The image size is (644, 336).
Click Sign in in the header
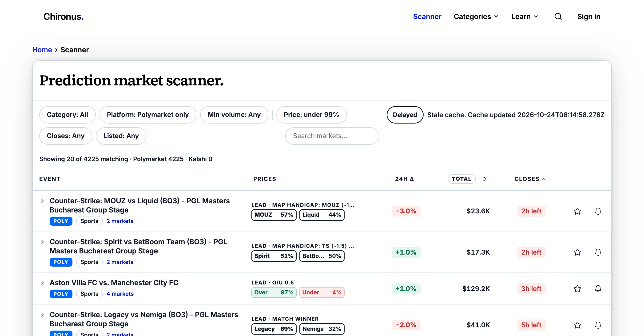pos(588,16)
